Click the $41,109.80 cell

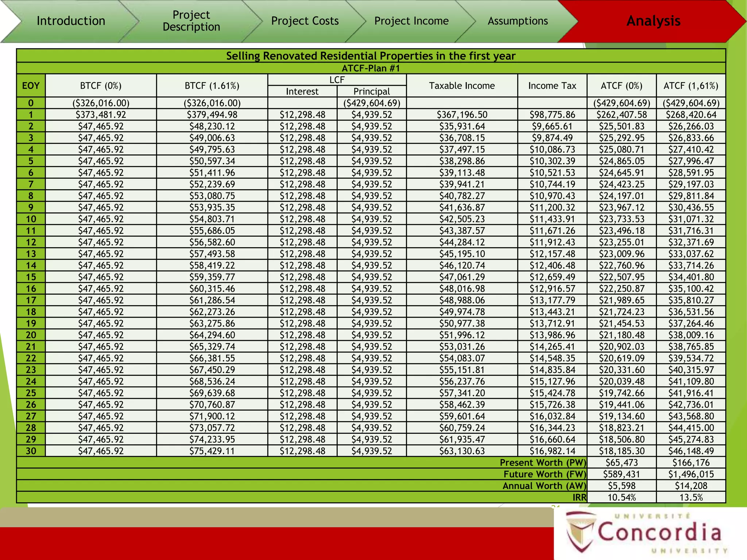[691, 381]
